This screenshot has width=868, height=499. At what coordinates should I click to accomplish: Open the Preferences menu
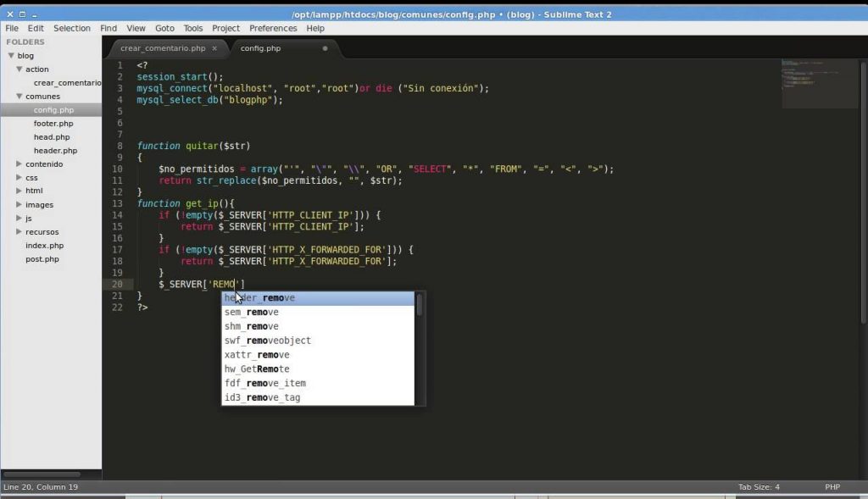point(273,28)
